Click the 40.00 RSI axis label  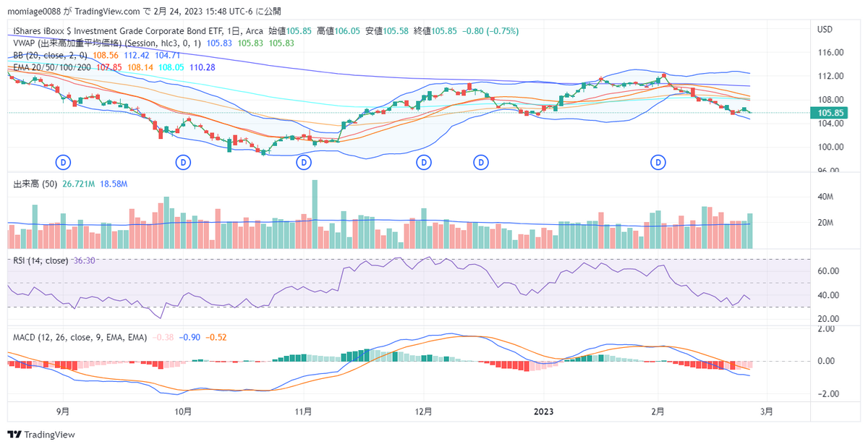(827, 295)
